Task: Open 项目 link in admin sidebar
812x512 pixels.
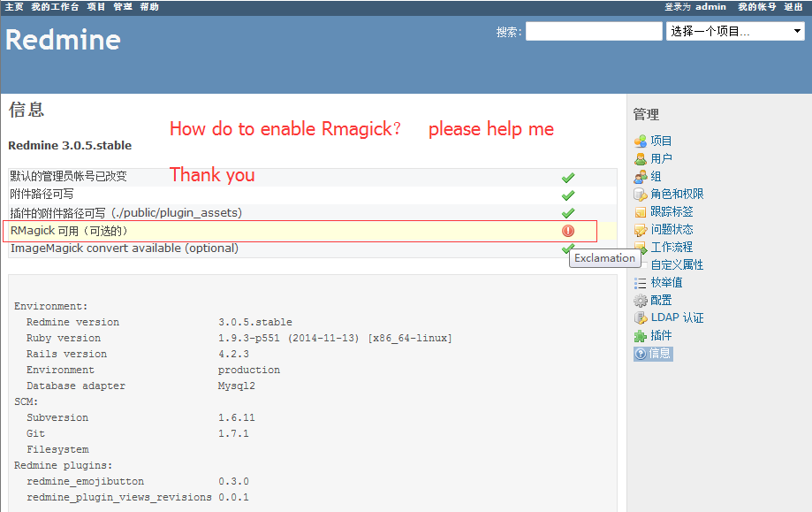Action: (x=661, y=141)
